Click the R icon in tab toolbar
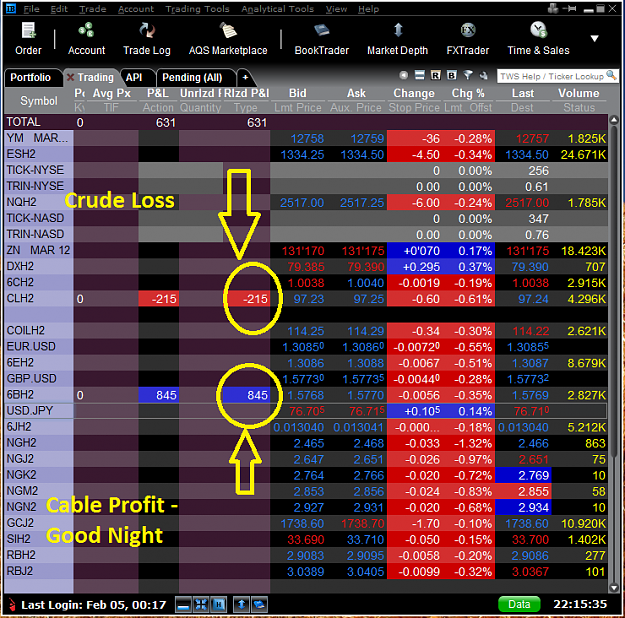625x618 pixels. point(436,75)
